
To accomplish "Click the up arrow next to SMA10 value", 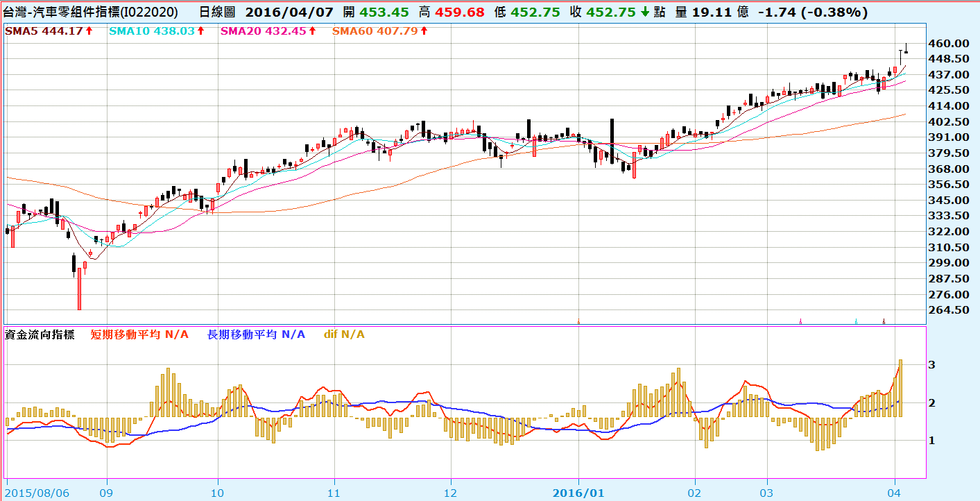I will (200, 31).
